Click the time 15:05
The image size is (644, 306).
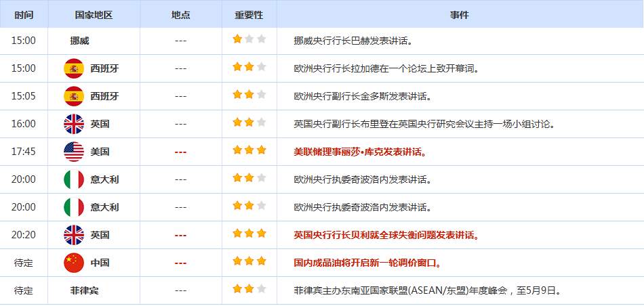(24, 96)
